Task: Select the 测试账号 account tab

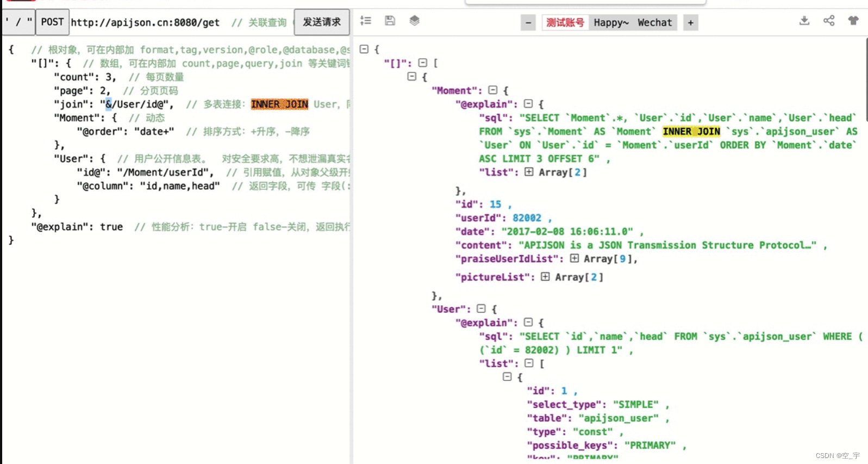Action: click(565, 23)
